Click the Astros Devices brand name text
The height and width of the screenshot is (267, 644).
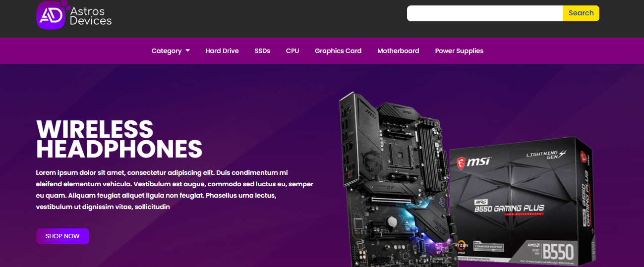[91, 16]
